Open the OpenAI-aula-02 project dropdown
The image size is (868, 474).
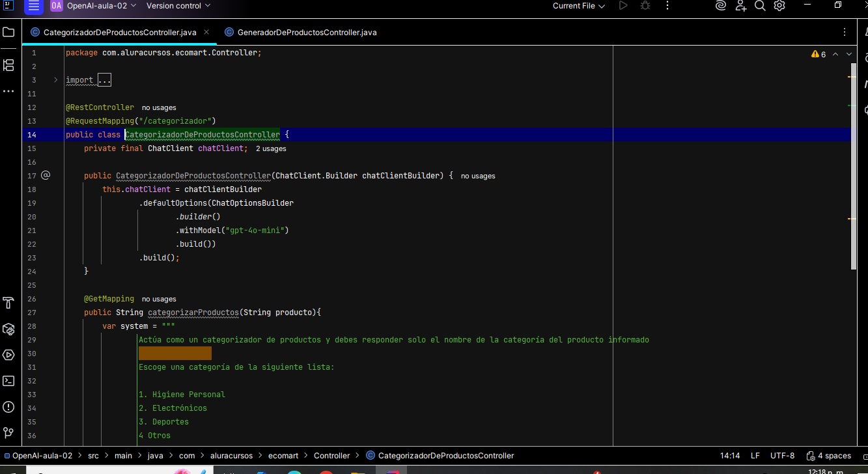pos(102,6)
